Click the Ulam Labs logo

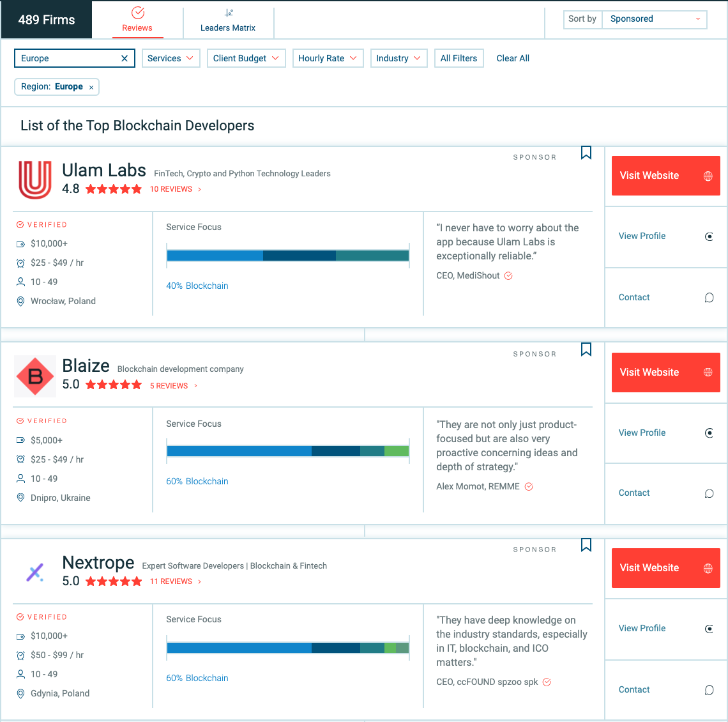(35, 180)
